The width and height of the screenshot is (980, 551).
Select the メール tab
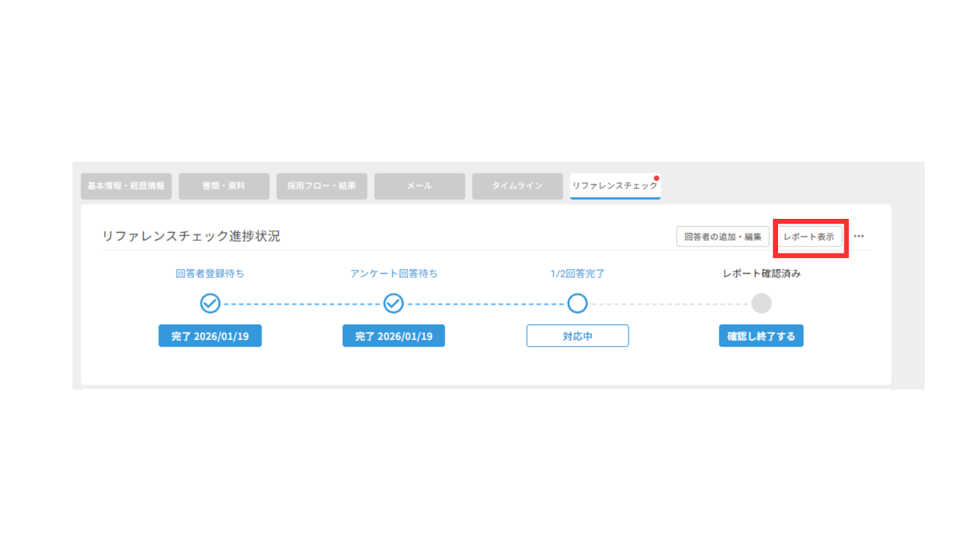[420, 186]
